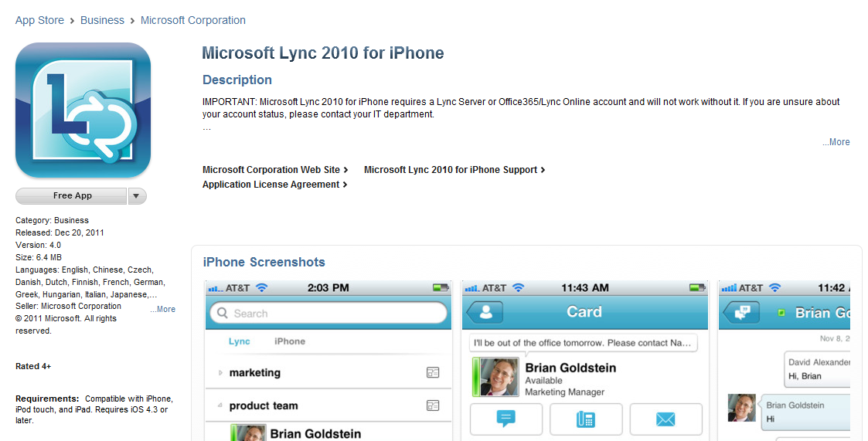Open the App Store breadcrumb link
The width and height of the screenshot is (868, 441).
40,21
